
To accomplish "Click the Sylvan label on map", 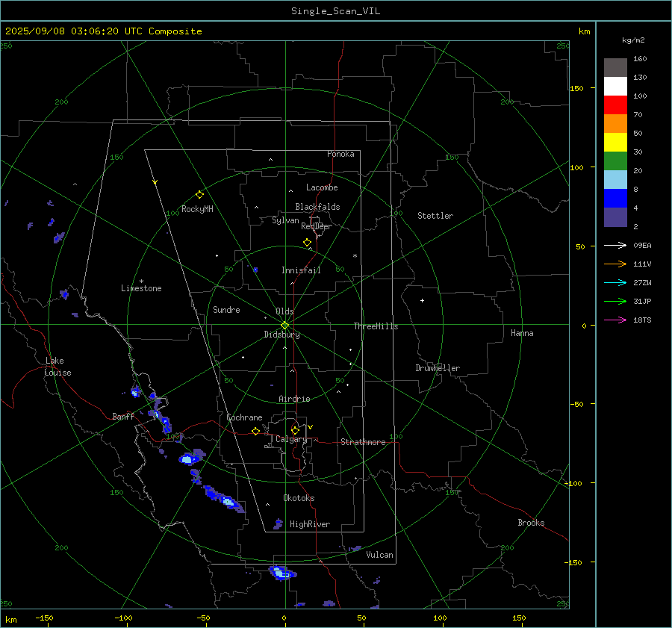I will tap(285, 220).
